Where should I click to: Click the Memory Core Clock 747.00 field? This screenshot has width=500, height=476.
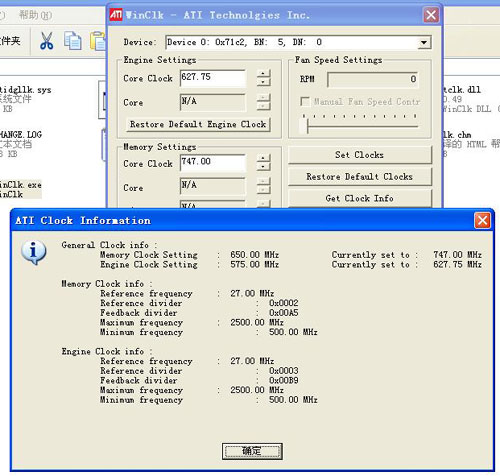tap(213, 163)
